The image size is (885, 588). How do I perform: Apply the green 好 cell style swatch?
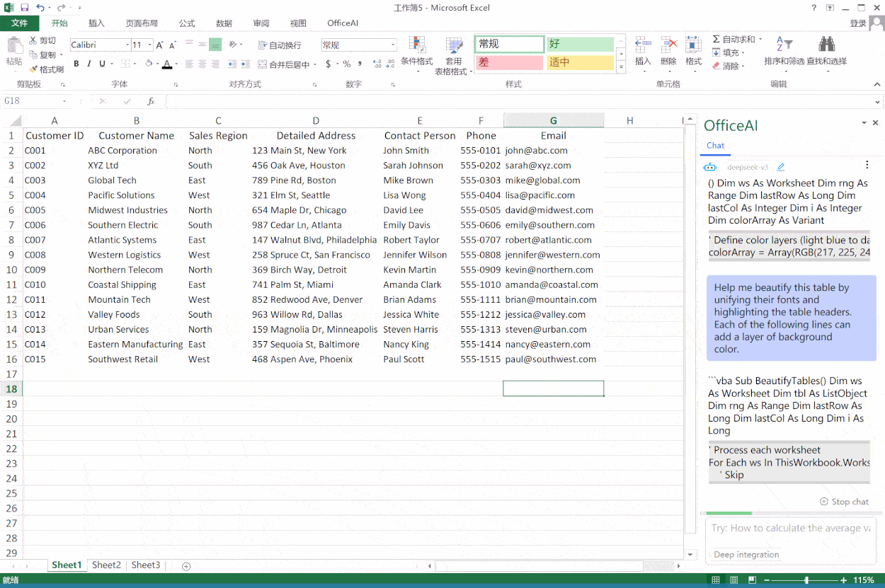point(580,45)
